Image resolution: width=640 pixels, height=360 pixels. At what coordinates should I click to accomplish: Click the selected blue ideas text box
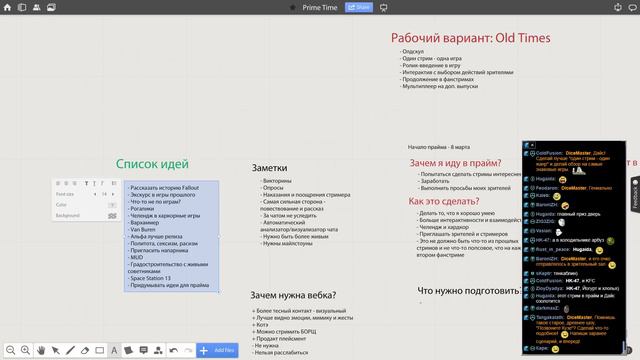point(171,236)
